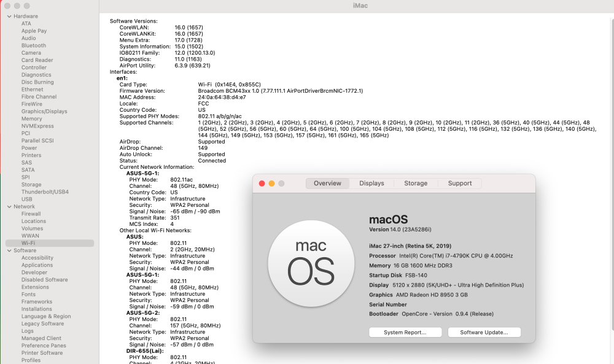
Task: Select Applications under Software
Action: (x=37, y=265)
